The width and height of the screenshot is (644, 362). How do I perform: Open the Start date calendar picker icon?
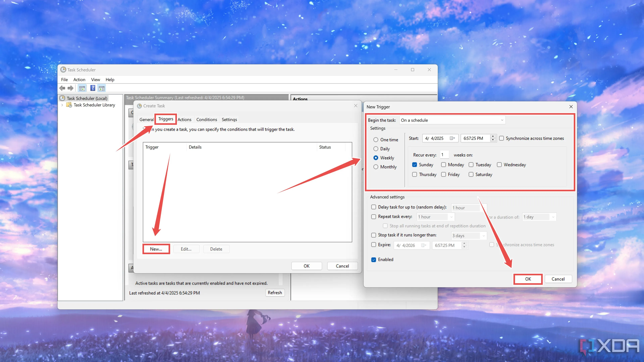click(x=452, y=138)
